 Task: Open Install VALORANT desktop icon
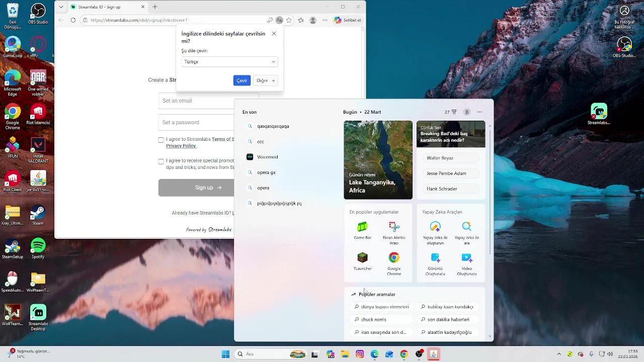[x=38, y=150]
